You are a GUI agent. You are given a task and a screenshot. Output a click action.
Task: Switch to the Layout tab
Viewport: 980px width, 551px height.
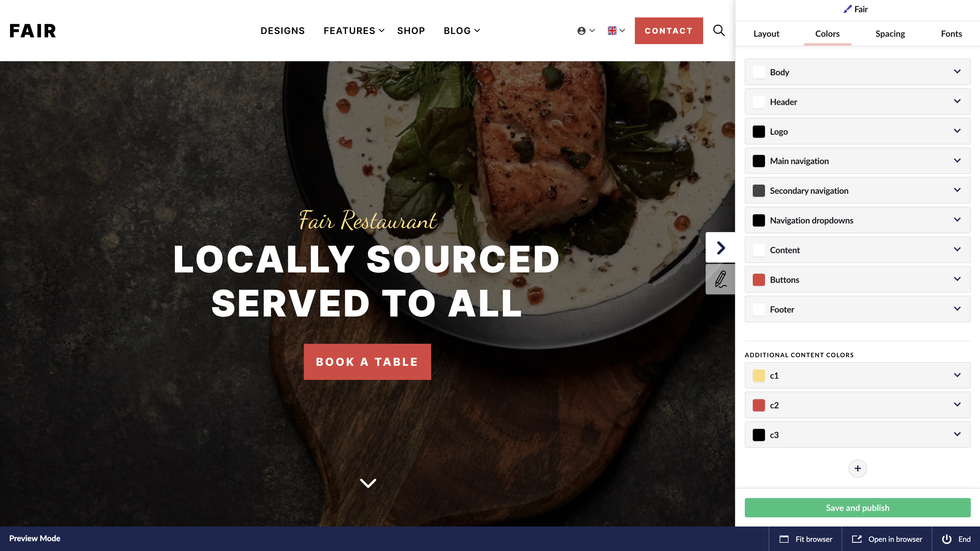point(766,33)
